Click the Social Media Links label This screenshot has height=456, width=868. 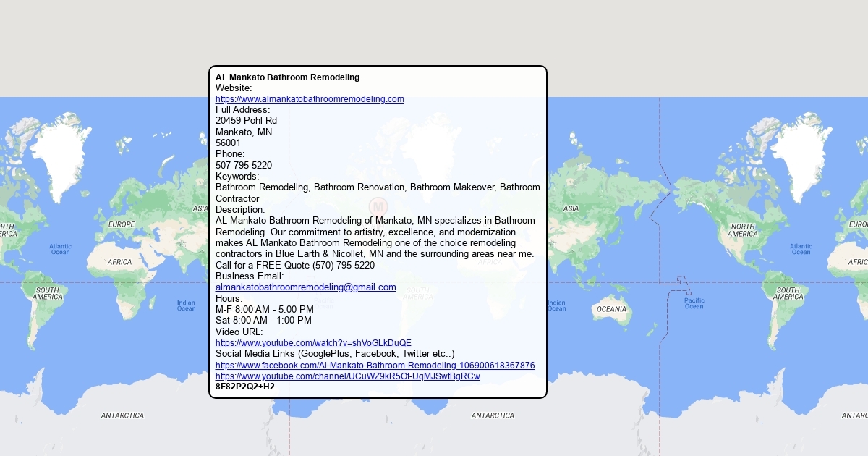(335, 354)
